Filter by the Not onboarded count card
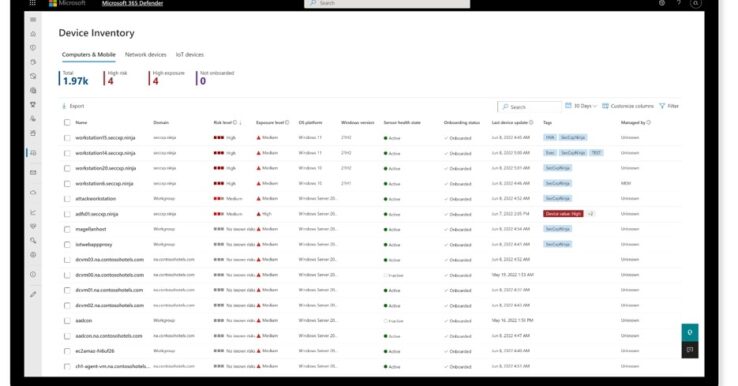Viewport: 738px width, 386px height. click(215, 78)
